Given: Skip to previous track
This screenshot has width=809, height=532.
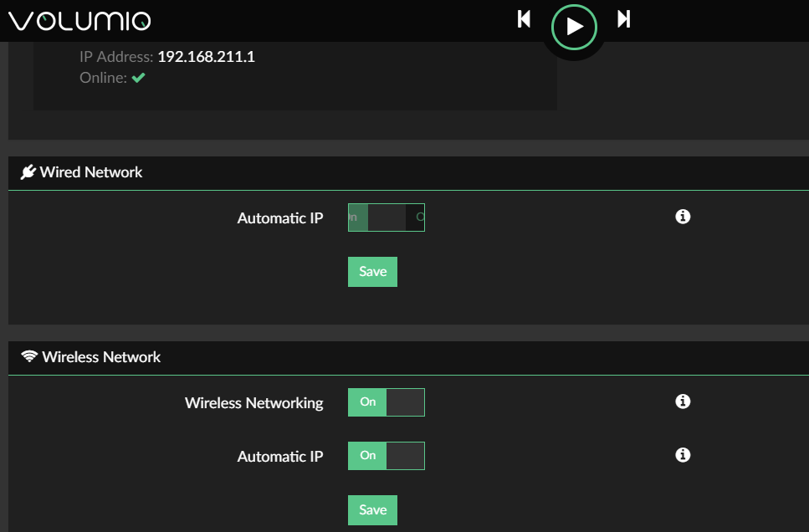Looking at the screenshot, I should [x=524, y=19].
